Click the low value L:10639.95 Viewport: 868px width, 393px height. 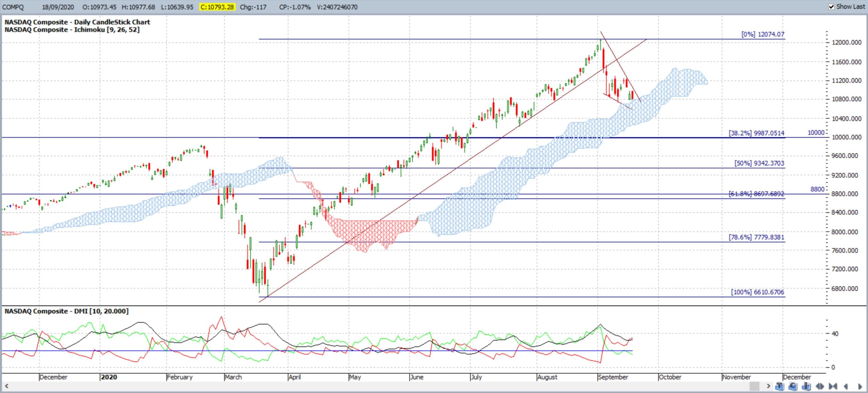[x=177, y=7]
